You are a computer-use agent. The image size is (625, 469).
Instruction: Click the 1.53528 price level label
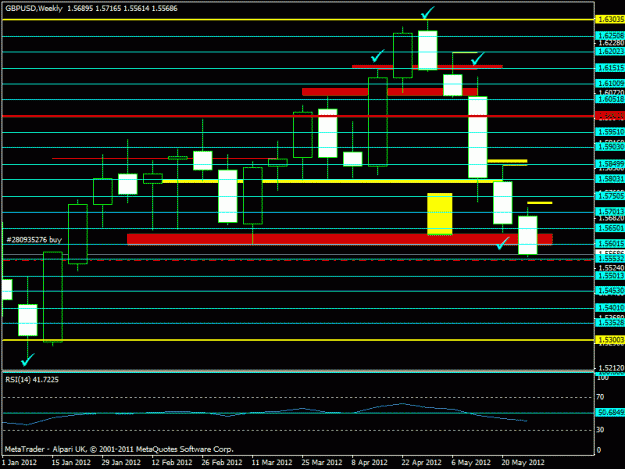[610, 323]
